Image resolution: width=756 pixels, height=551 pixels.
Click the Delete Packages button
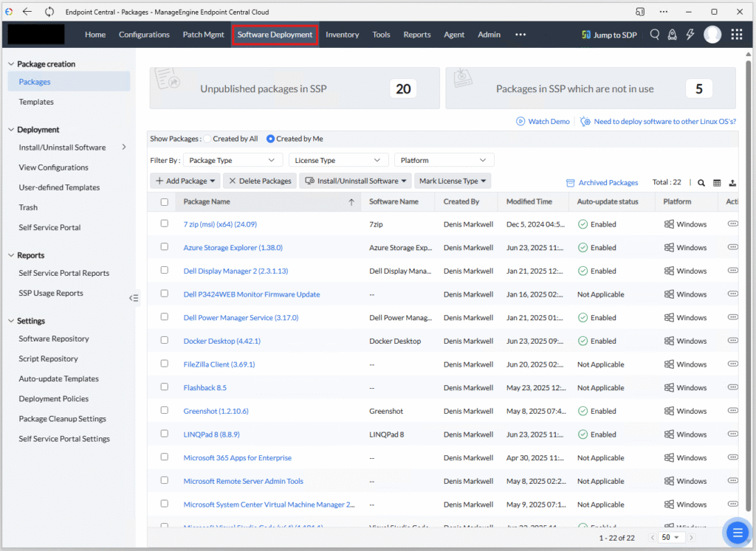tap(260, 181)
